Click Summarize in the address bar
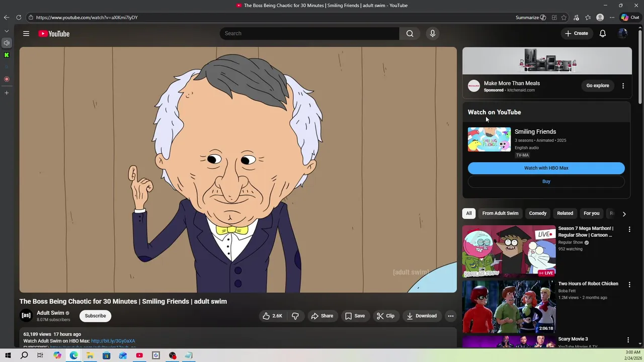Viewport: 644px width, 362px height. 530,18
